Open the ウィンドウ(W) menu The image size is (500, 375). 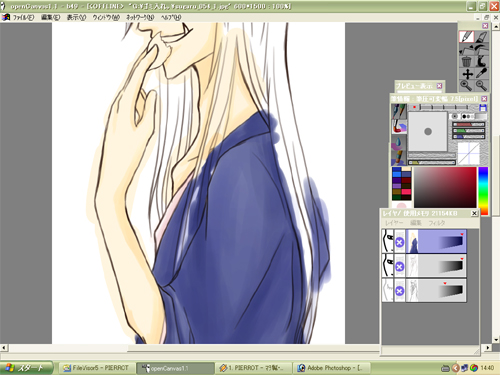(x=106, y=17)
